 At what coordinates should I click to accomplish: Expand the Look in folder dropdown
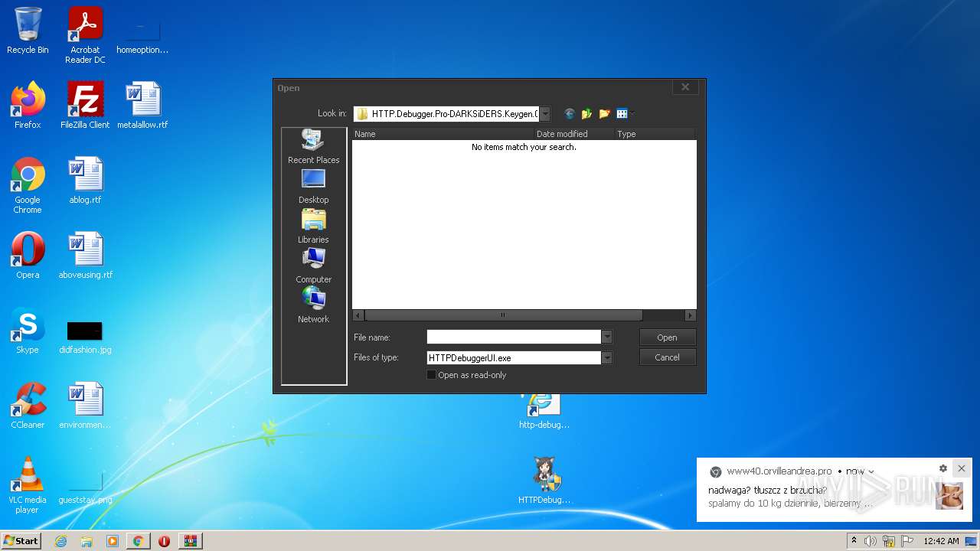pyautogui.click(x=545, y=114)
